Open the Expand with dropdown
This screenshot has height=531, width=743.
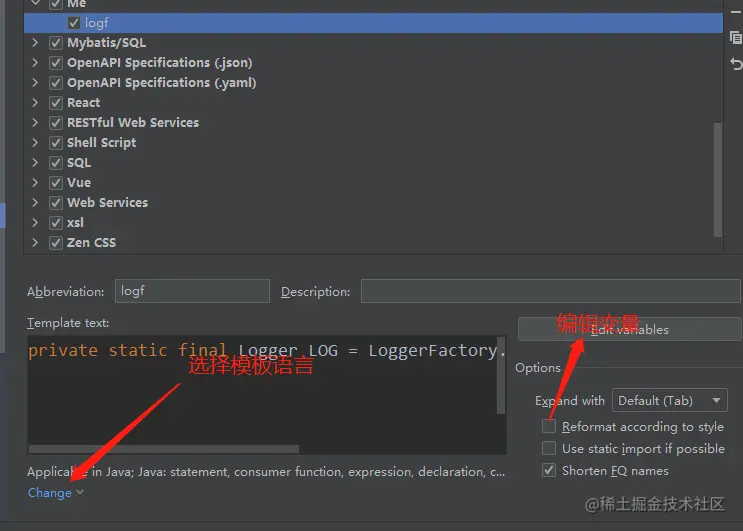tap(670, 401)
